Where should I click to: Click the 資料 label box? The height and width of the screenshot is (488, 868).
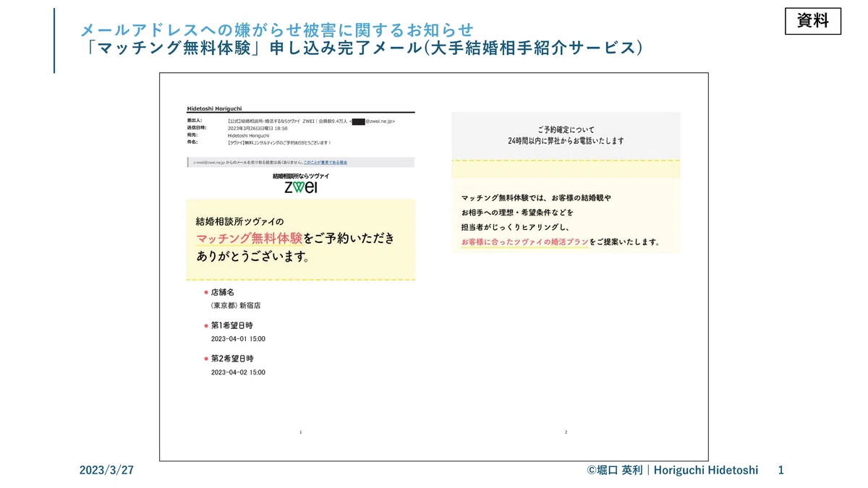(x=813, y=21)
